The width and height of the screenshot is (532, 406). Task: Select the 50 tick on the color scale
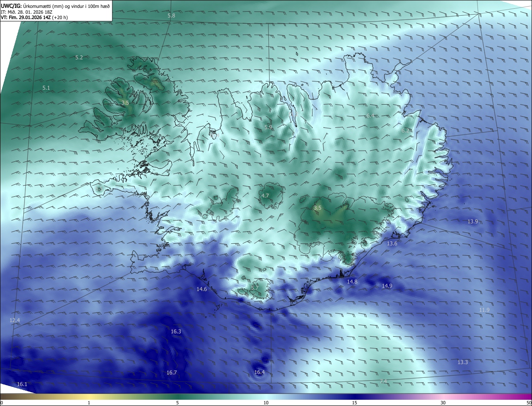[529, 403]
